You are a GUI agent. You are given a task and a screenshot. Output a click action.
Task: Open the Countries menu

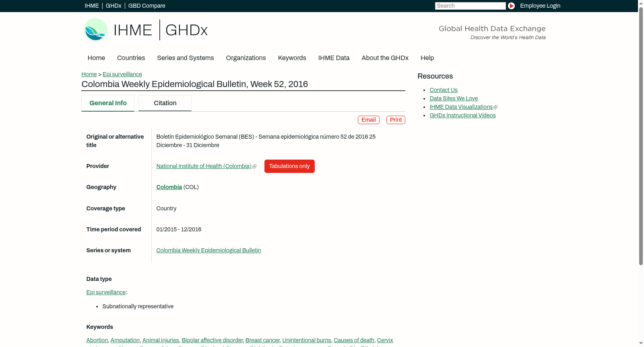131,58
